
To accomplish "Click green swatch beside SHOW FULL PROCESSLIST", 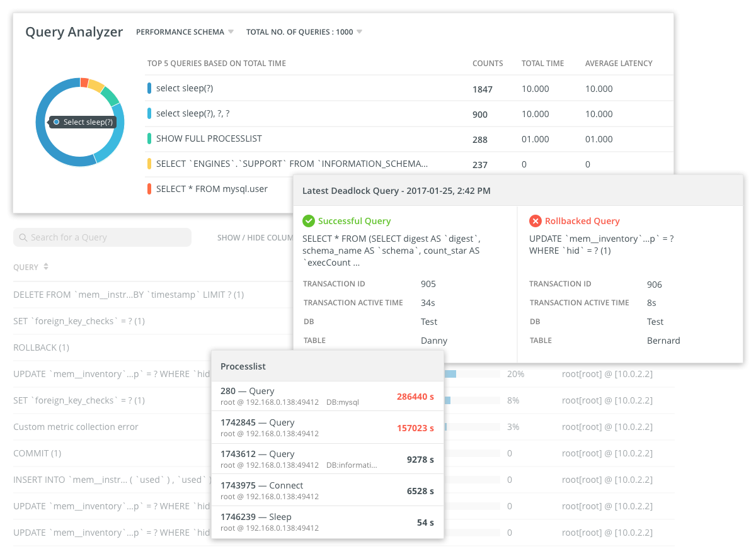I will tap(149, 138).
